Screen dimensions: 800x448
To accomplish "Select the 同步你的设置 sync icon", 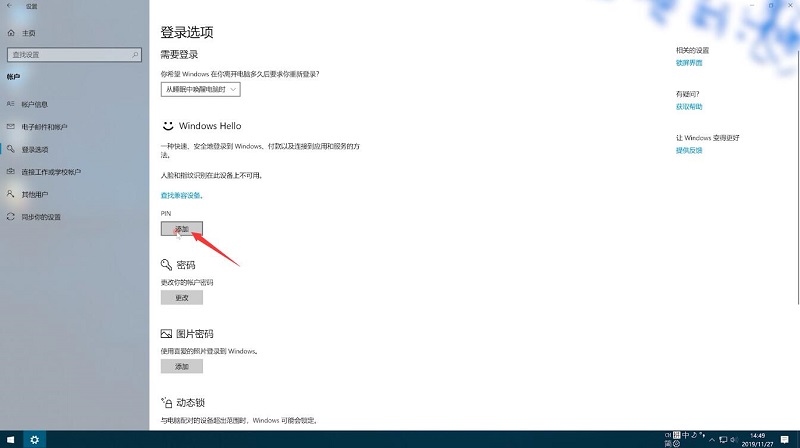I will pyautogui.click(x=11, y=216).
